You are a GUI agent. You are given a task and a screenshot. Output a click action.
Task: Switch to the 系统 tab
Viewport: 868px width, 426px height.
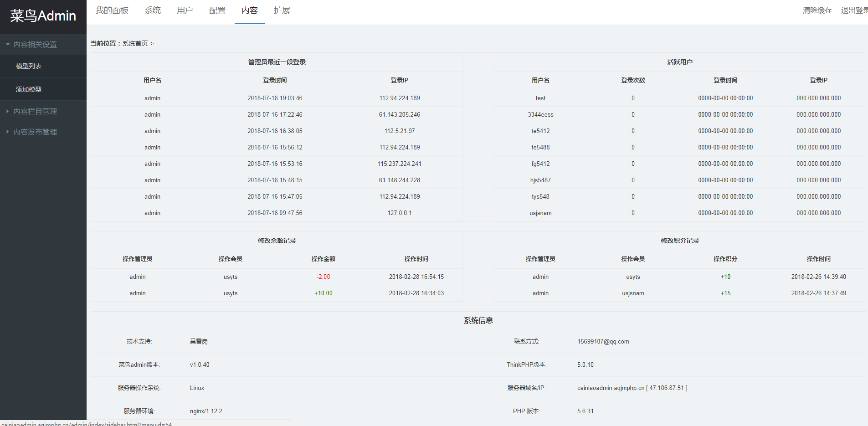153,10
